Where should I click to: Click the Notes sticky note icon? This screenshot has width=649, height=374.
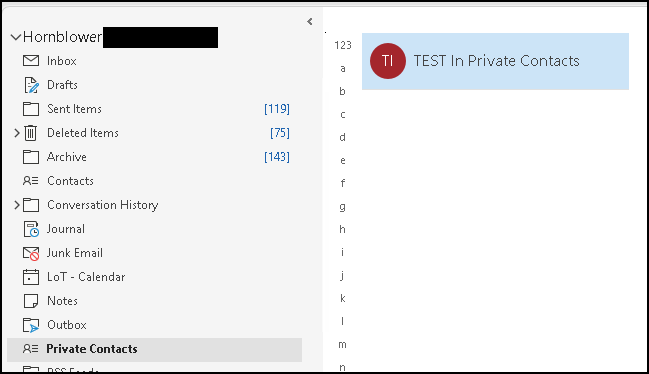click(x=31, y=301)
